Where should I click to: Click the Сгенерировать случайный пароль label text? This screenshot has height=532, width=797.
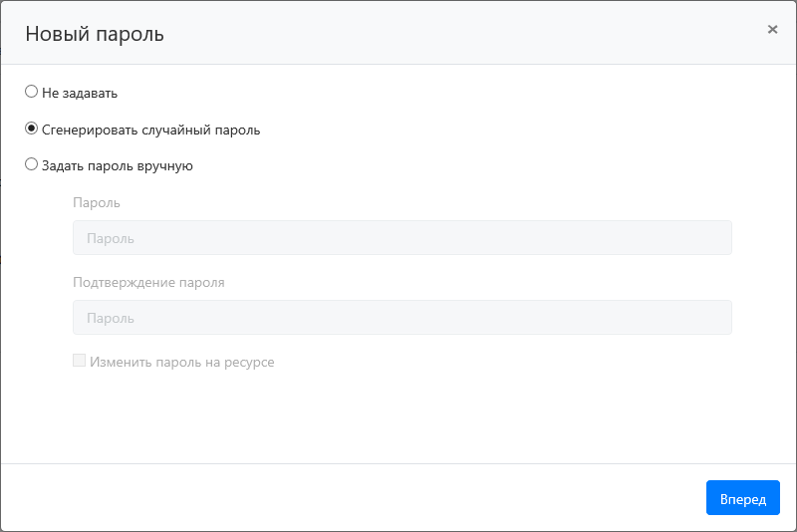click(x=150, y=130)
